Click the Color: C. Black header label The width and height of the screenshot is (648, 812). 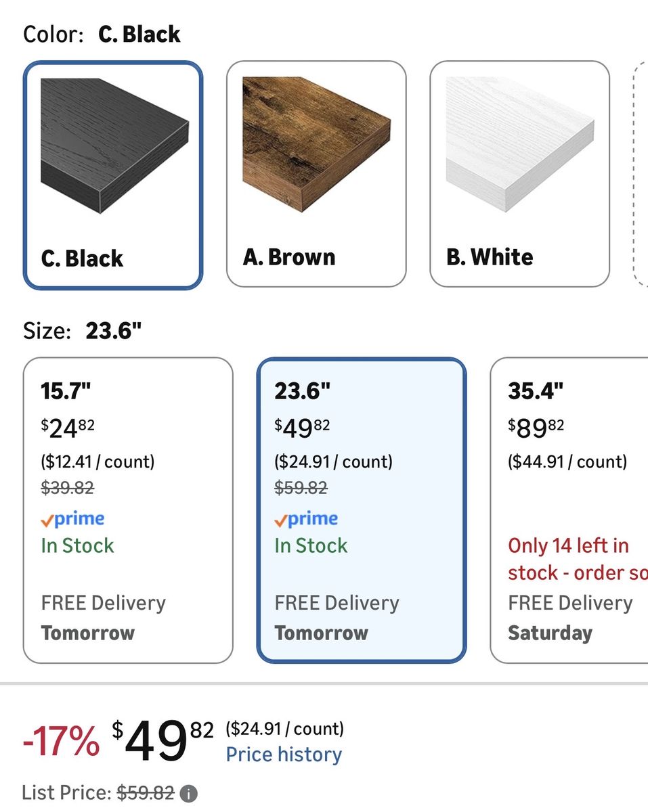pos(102,33)
